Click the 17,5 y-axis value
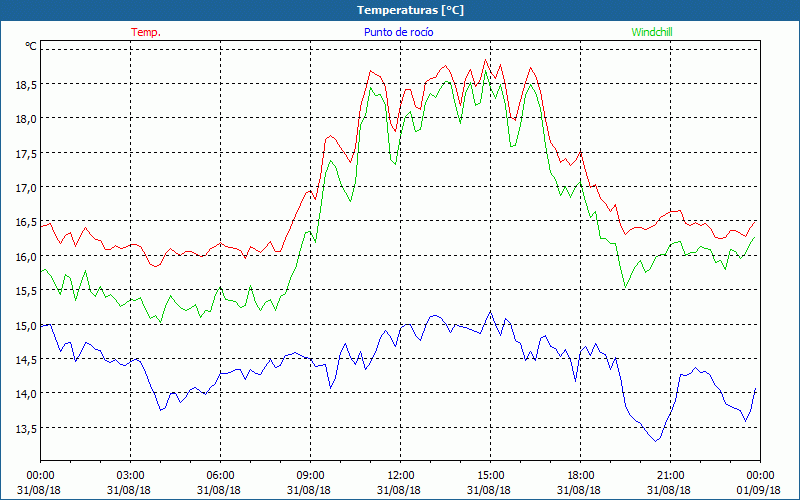This screenshot has height=500, width=800. (x=26, y=154)
